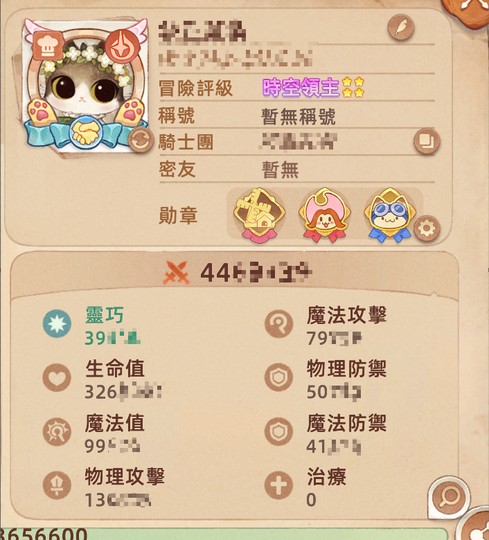The image size is (489, 540).
Task: Open medal settings gear icon
Action: (427, 228)
